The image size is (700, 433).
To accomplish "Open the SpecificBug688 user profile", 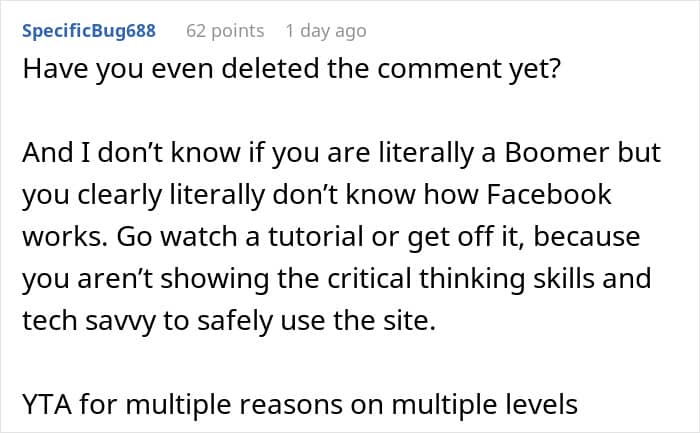I will click(89, 30).
